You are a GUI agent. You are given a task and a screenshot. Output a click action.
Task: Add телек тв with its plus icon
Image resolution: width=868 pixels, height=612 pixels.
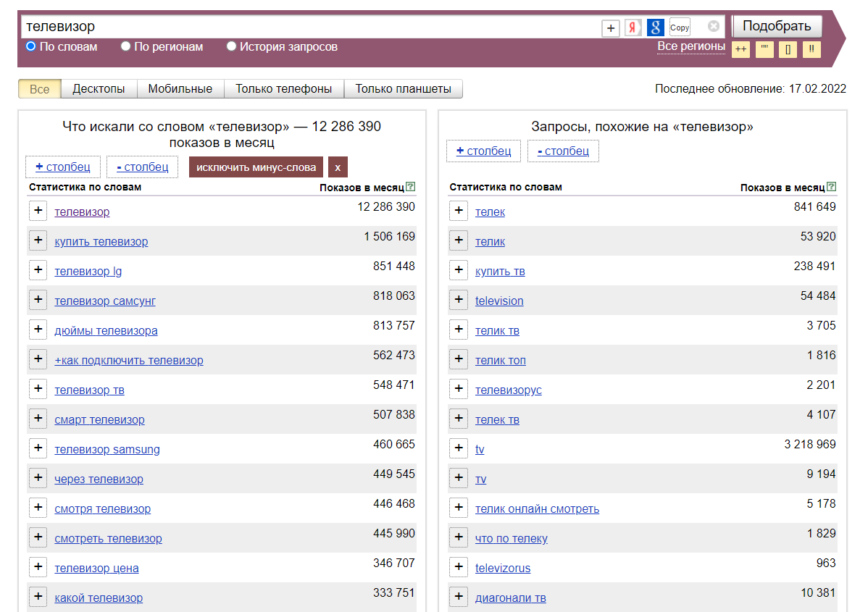click(459, 419)
